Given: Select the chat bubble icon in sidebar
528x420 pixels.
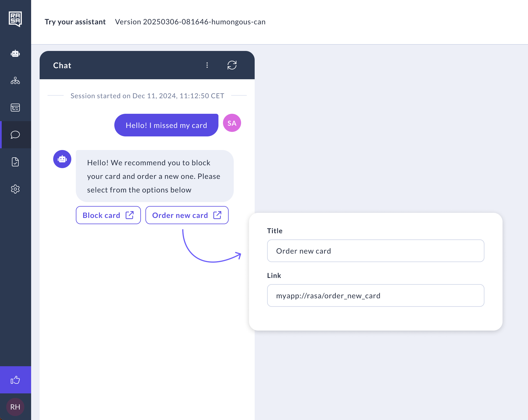Looking at the screenshot, I should (x=15, y=135).
